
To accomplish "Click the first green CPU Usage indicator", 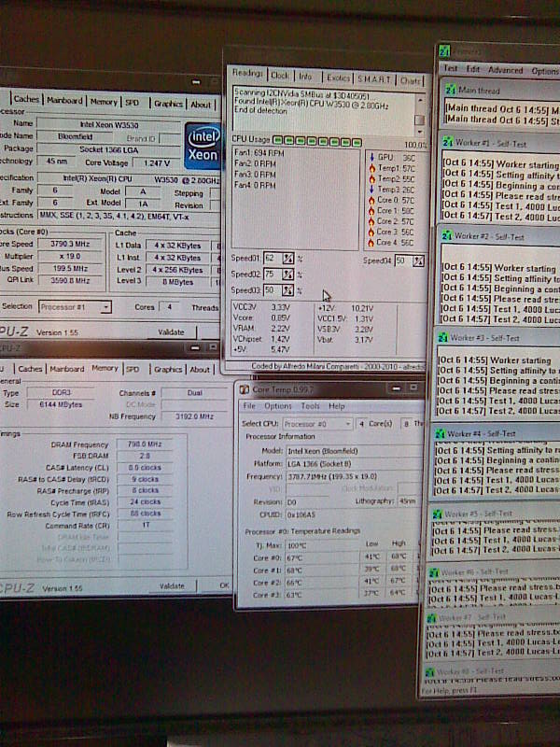I will tap(277, 141).
